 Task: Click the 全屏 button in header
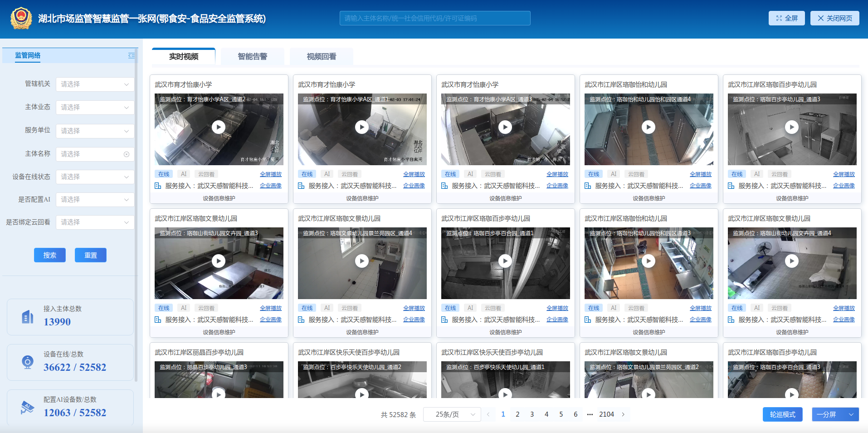787,18
